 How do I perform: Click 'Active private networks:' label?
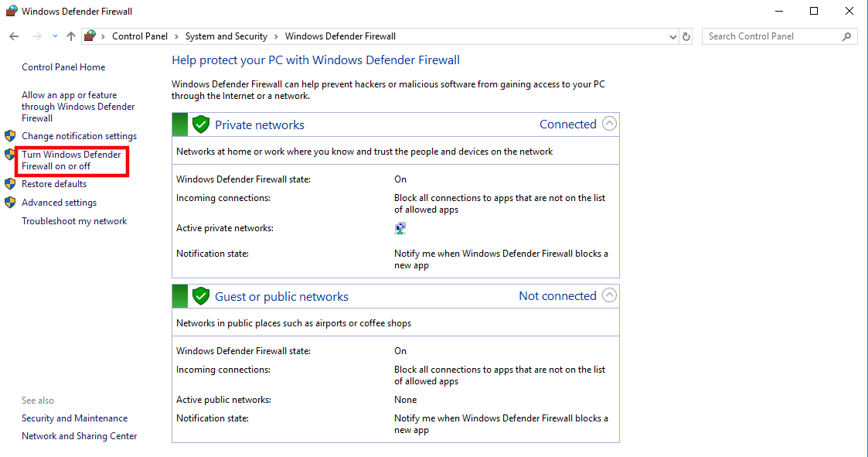tap(225, 228)
